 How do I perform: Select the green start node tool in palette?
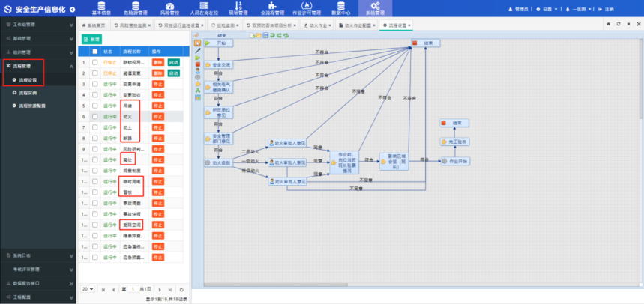(197, 57)
